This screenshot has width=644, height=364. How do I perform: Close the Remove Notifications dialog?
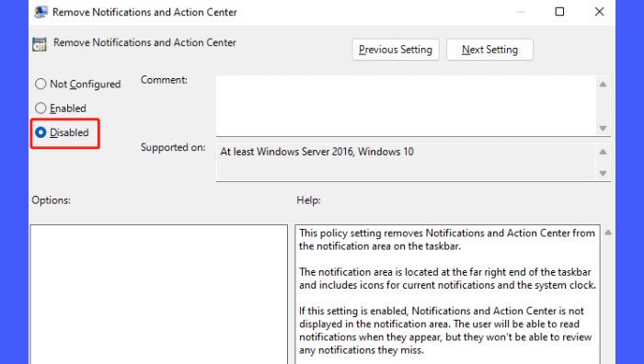coord(599,12)
